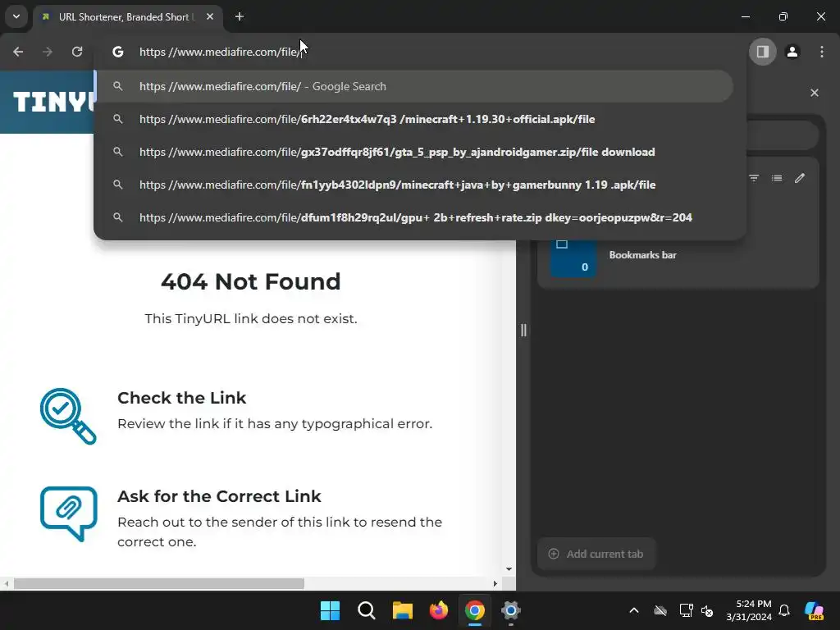The height and width of the screenshot is (630, 840).
Task: Open Windows taskbar search
Action: (x=367, y=610)
